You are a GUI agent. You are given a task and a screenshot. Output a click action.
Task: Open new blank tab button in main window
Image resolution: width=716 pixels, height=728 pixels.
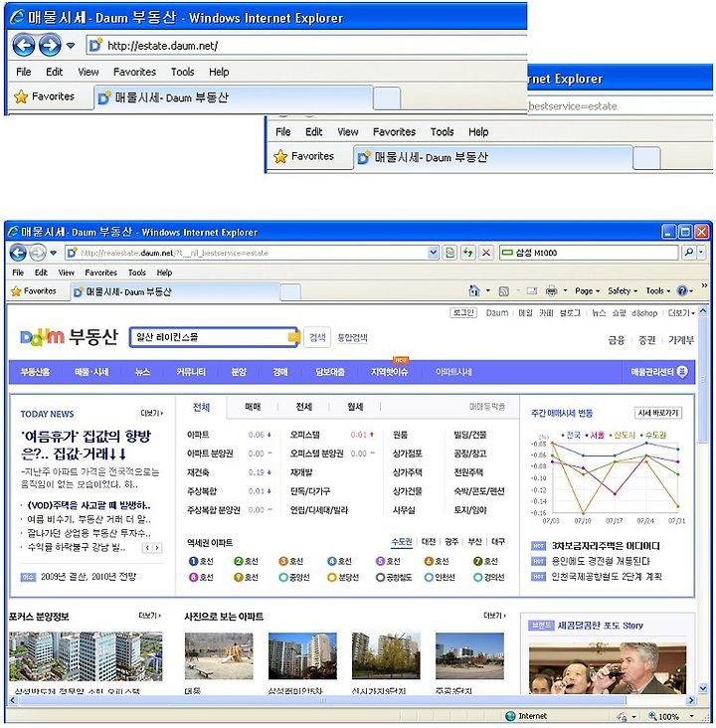tap(290, 292)
